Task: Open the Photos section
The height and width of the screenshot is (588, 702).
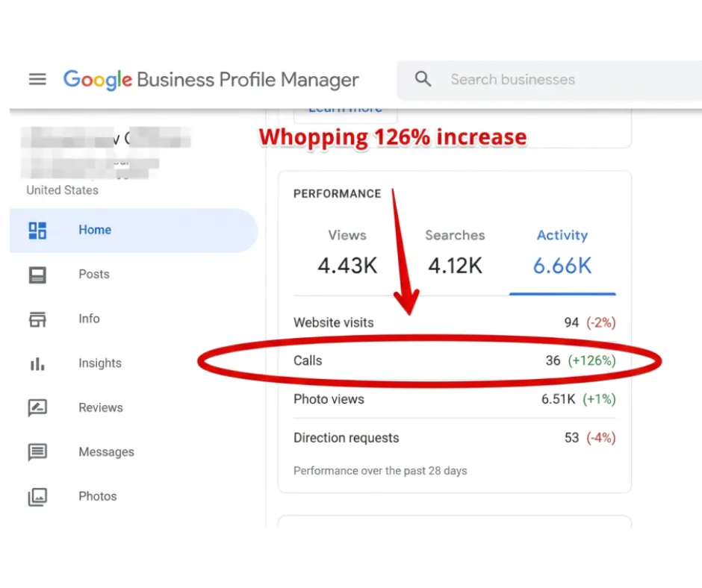Action: pos(98,496)
